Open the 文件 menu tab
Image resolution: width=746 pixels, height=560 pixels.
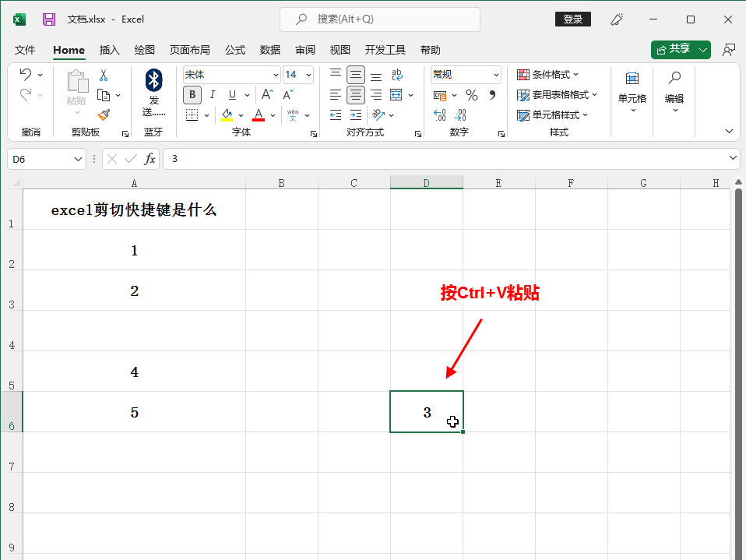25,50
